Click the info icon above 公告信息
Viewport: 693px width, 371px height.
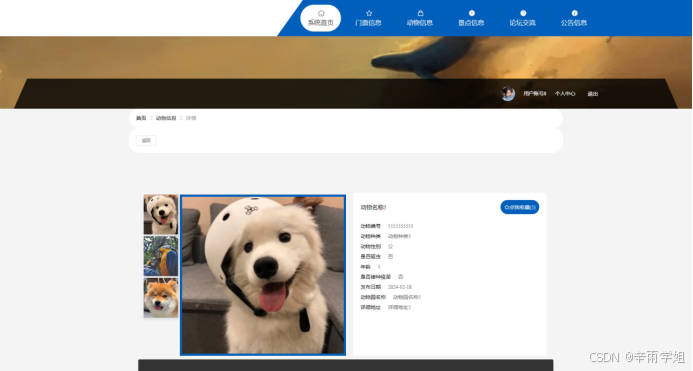pos(574,13)
